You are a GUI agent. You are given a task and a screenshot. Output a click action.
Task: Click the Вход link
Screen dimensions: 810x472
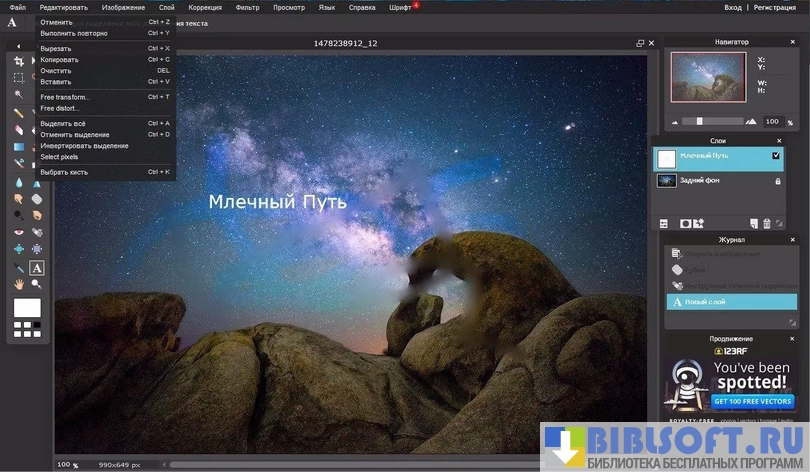pyautogui.click(x=733, y=7)
